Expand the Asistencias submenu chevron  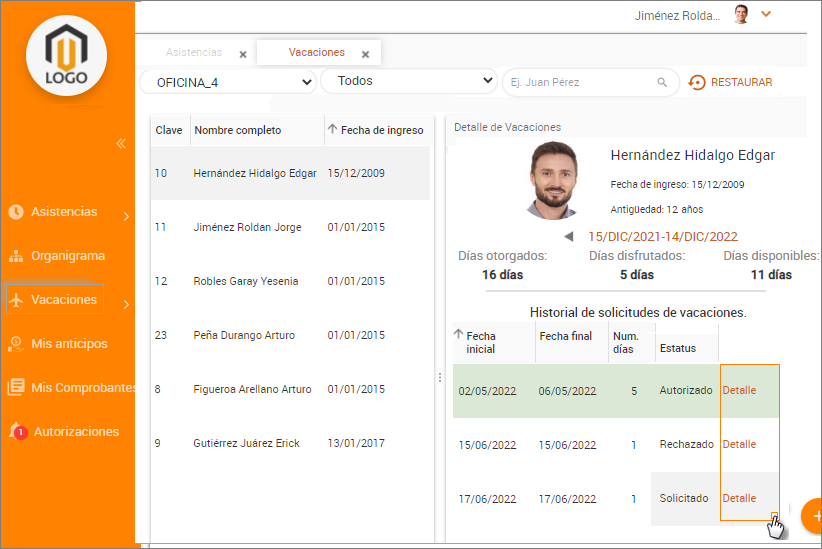126,216
